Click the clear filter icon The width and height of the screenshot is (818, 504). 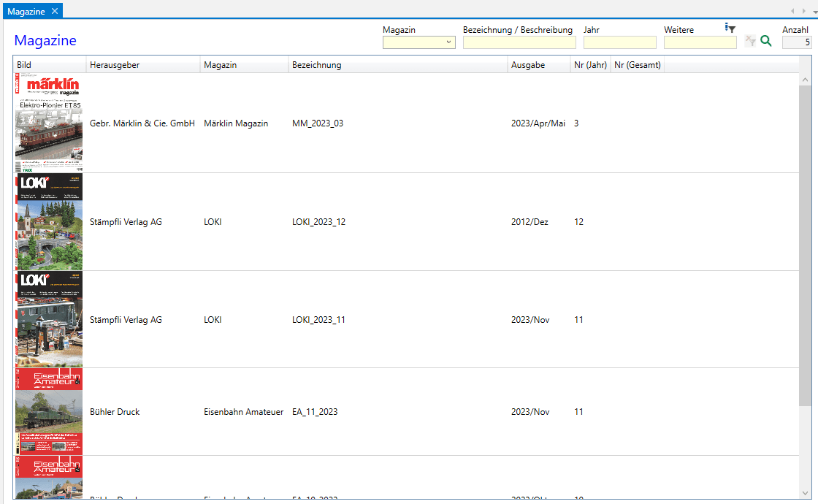750,42
